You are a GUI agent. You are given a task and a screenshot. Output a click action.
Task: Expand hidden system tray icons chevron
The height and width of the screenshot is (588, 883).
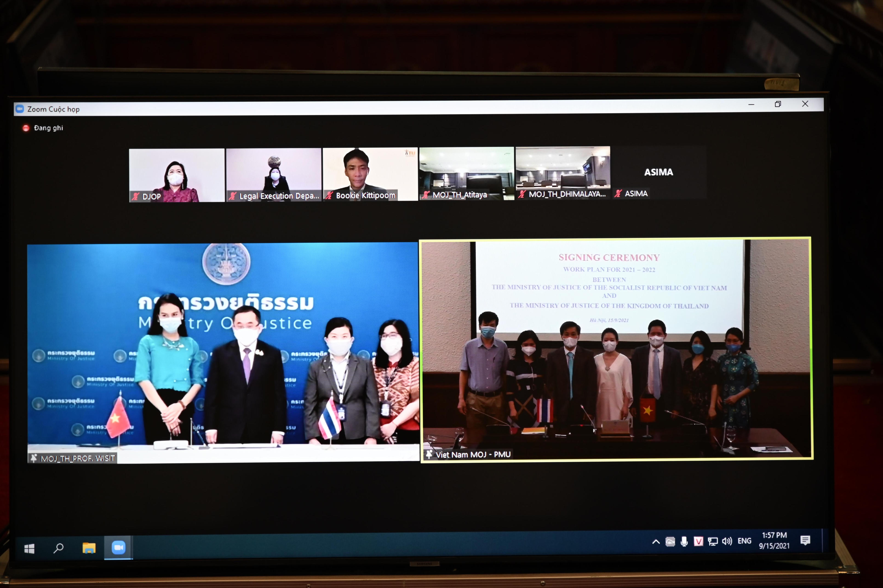656,542
